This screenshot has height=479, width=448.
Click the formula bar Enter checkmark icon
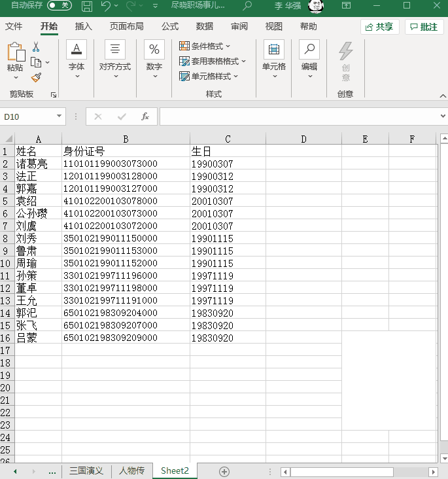coord(122,116)
